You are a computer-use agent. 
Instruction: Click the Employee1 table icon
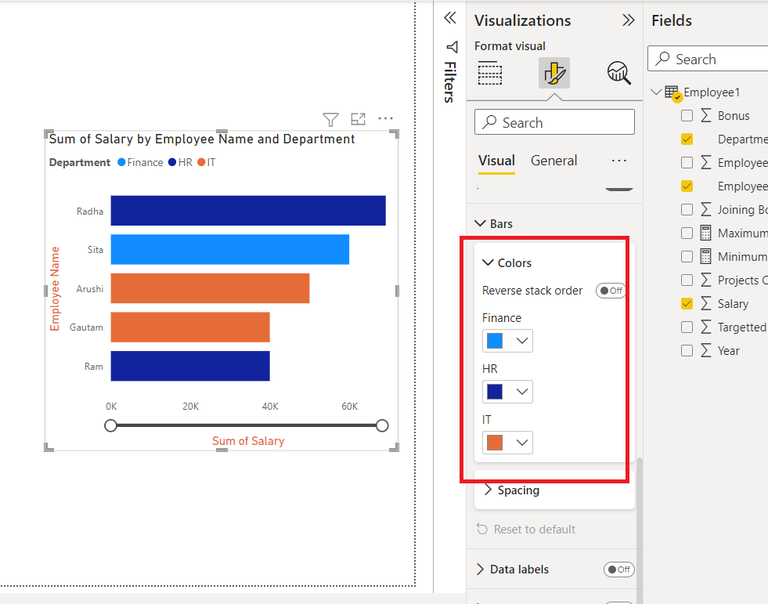(x=672, y=93)
